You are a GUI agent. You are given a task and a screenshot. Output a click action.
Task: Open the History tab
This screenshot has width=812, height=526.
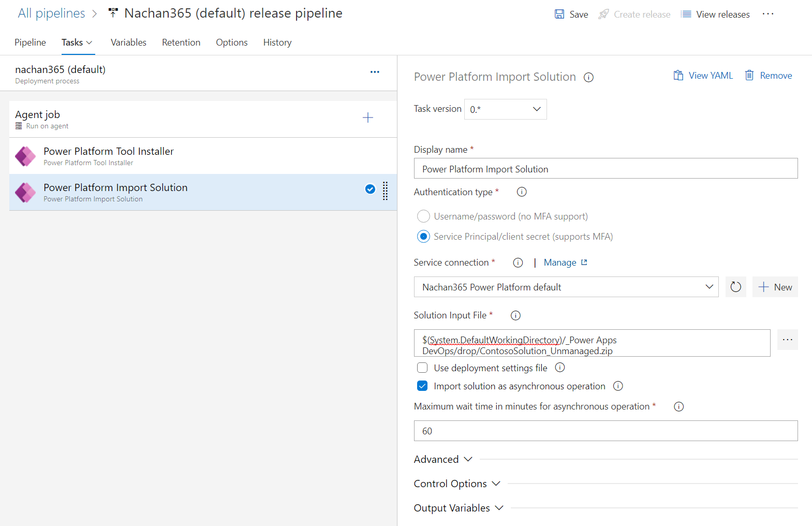[x=277, y=42]
